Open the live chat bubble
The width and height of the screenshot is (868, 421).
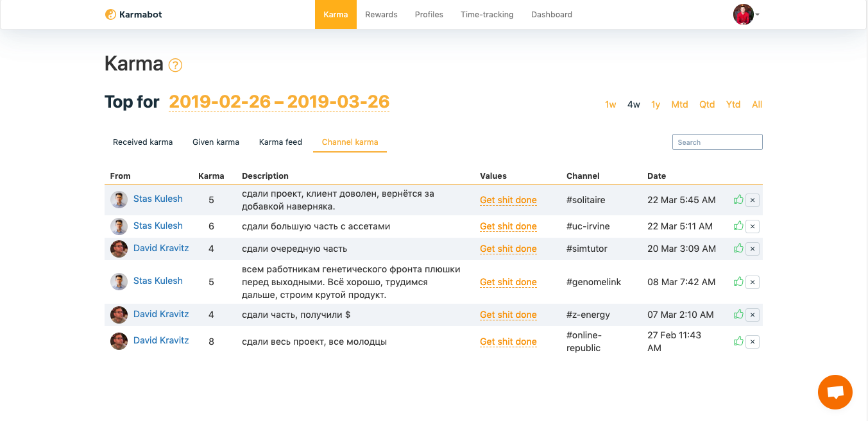[835, 392]
